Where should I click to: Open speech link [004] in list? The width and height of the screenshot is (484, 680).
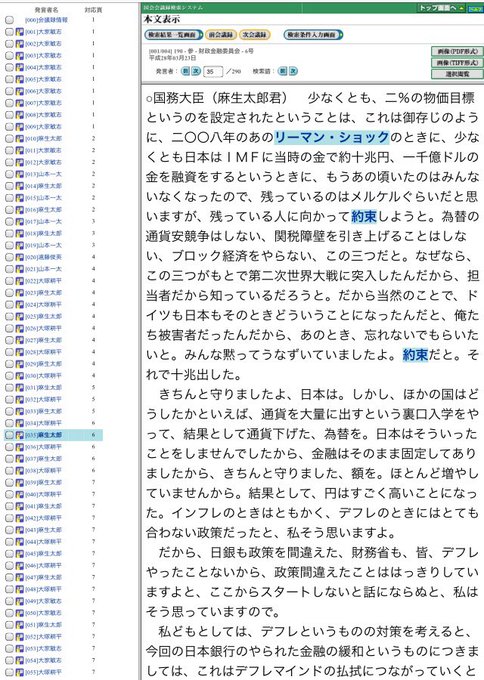point(43,67)
